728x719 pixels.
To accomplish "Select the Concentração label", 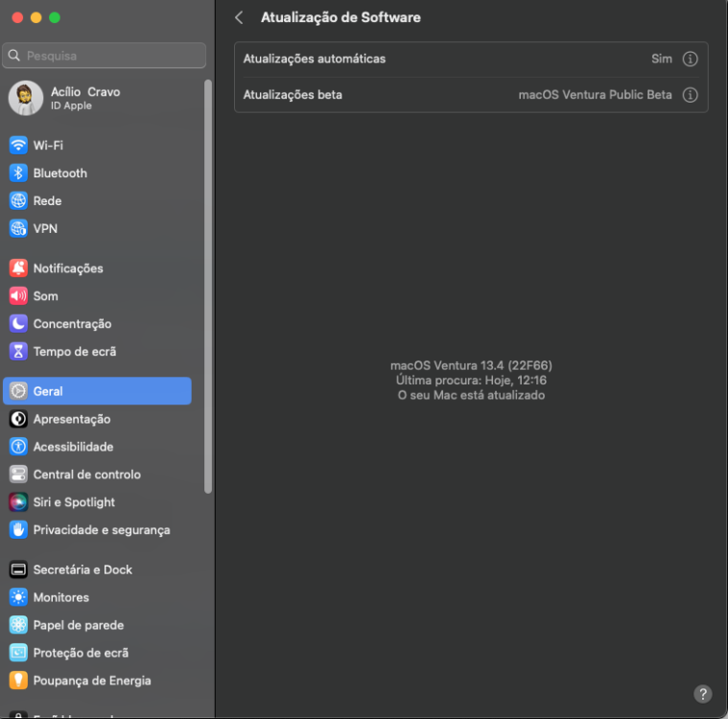I will (73, 324).
